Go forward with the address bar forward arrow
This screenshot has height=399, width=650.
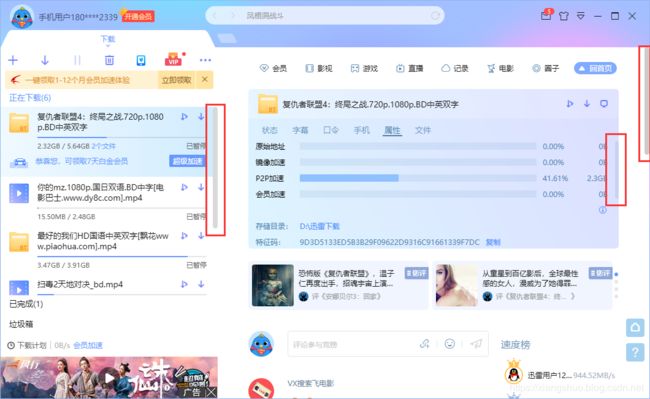(x=233, y=16)
